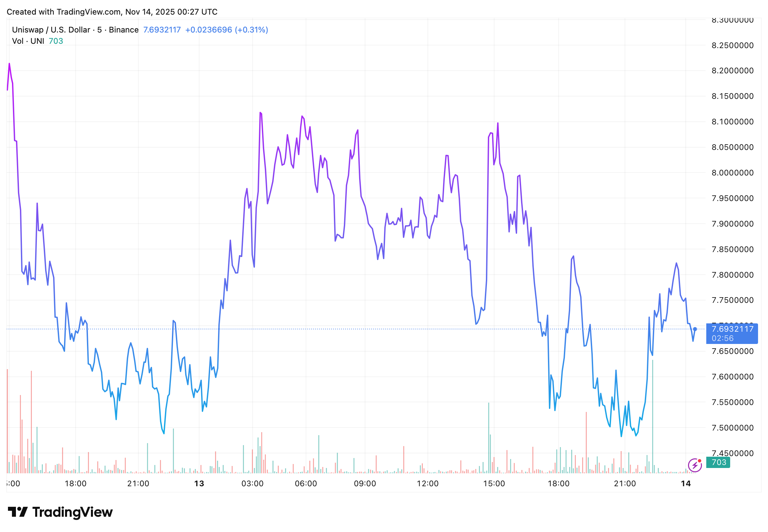768x532 pixels.
Task: Click the blue 7.6932117 current price label
Action: pos(732,329)
